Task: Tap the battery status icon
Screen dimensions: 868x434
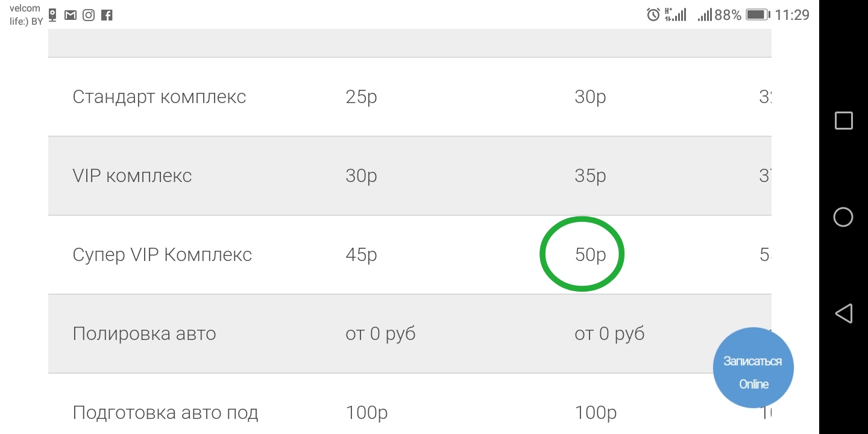Action: 758,15
